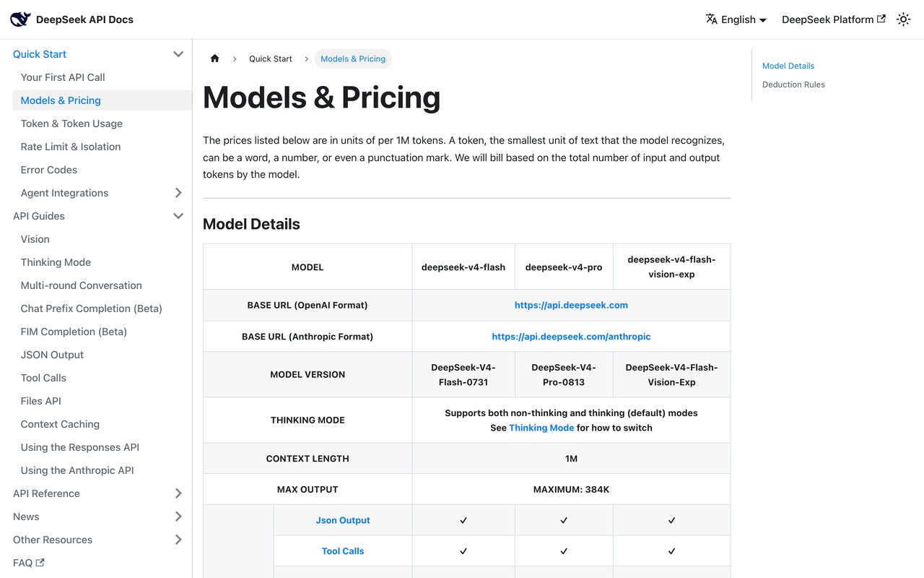Toggle the light/dark theme sun icon
This screenshot has height=578, width=924.
pyautogui.click(x=903, y=20)
